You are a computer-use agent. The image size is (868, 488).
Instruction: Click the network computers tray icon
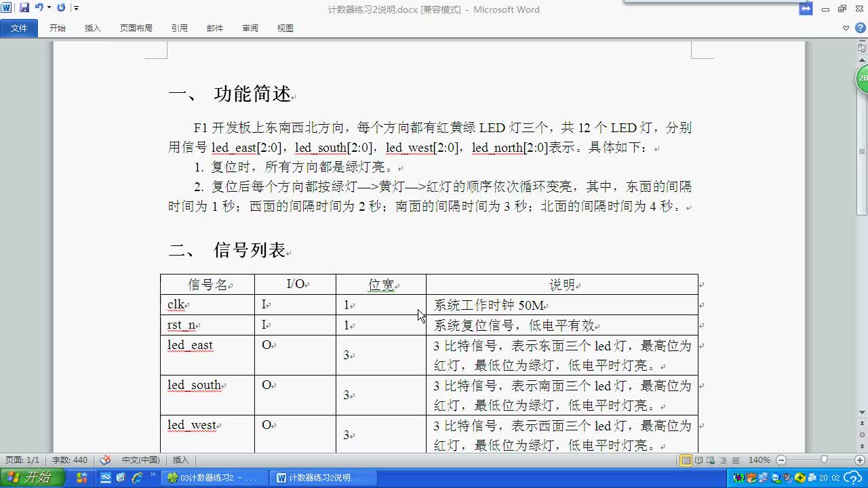click(x=763, y=478)
